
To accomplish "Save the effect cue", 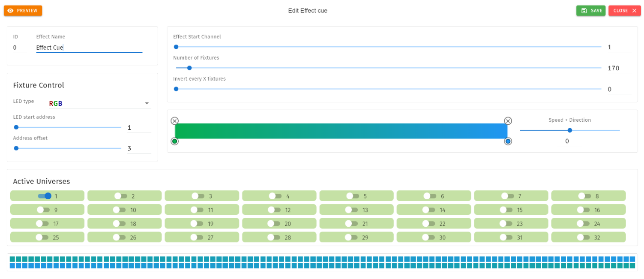I will 591,11.
